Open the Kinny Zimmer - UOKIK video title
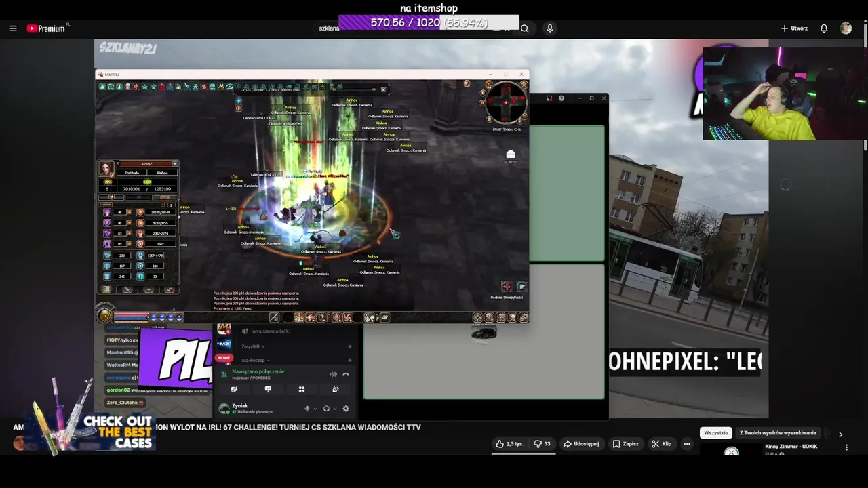The image size is (868, 488). point(791,447)
